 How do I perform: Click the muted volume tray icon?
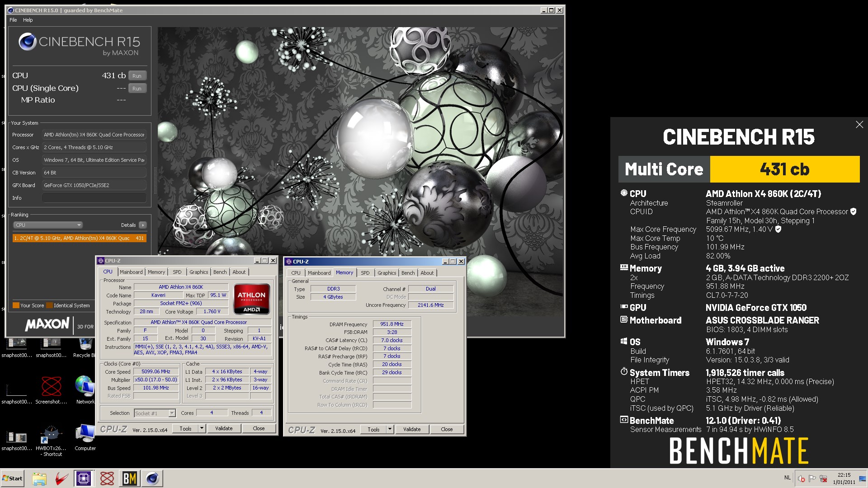pyautogui.click(x=802, y=479)
